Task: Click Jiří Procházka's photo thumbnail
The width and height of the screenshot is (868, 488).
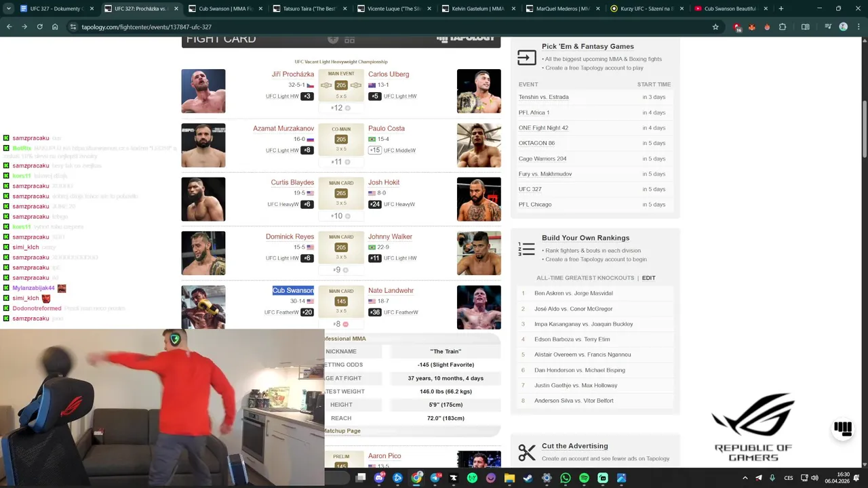Action: click(x=203, y=91)
